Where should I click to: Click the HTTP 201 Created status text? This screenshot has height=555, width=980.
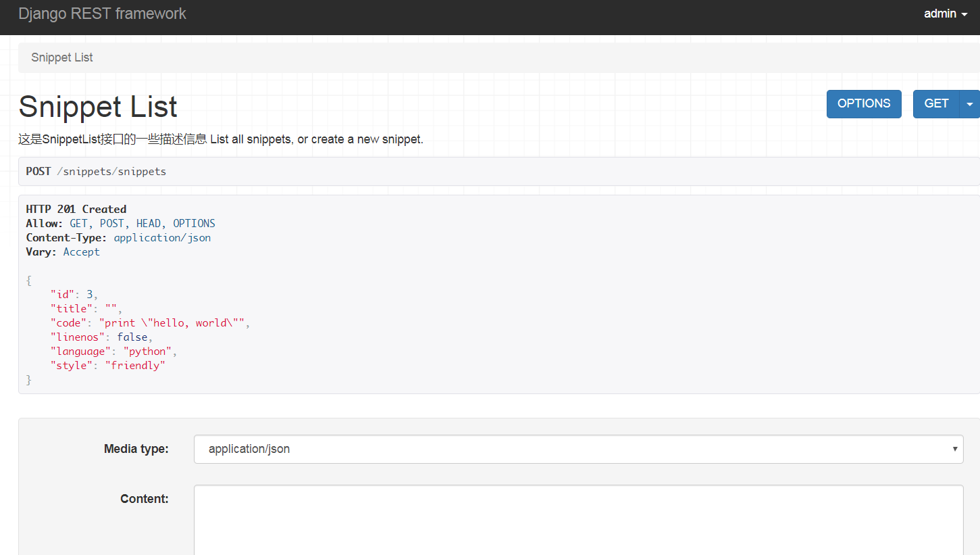[76, 209]
